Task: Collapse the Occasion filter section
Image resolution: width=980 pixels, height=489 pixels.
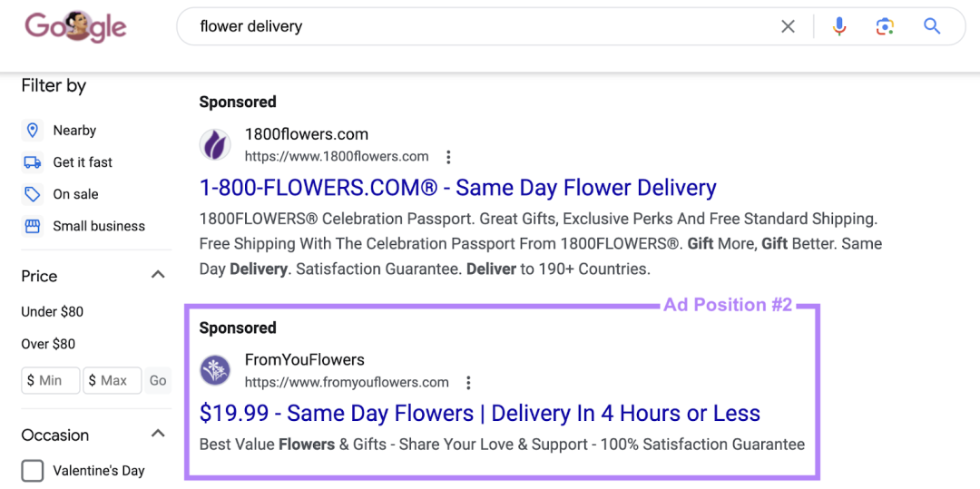Action: (159, 434)
